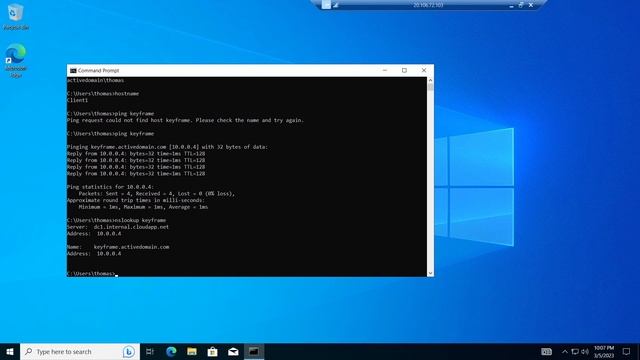Screen dimensions: 640x360
Task: Open the network status tray icon
Action: pos(575,351)
